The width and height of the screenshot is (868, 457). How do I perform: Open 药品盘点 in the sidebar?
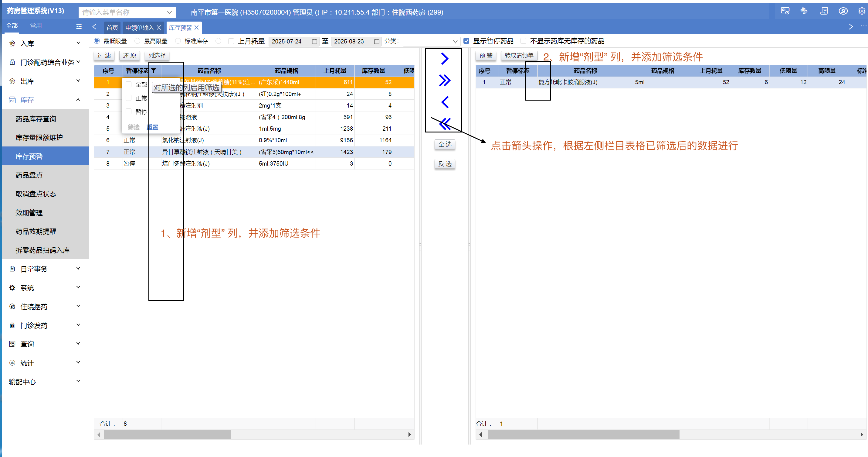[x=29, y=175]
